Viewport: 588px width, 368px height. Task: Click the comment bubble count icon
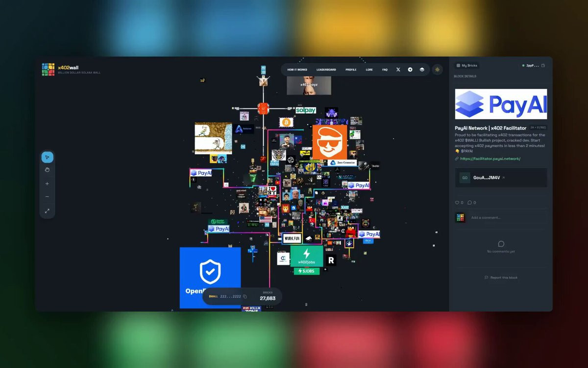(x=469, y=203)
